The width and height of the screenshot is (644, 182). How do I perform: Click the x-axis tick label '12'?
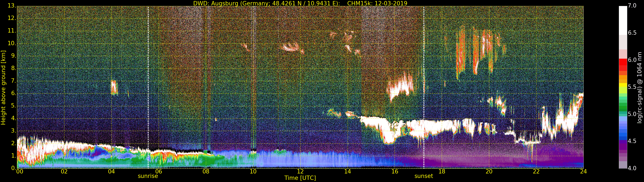300,172
